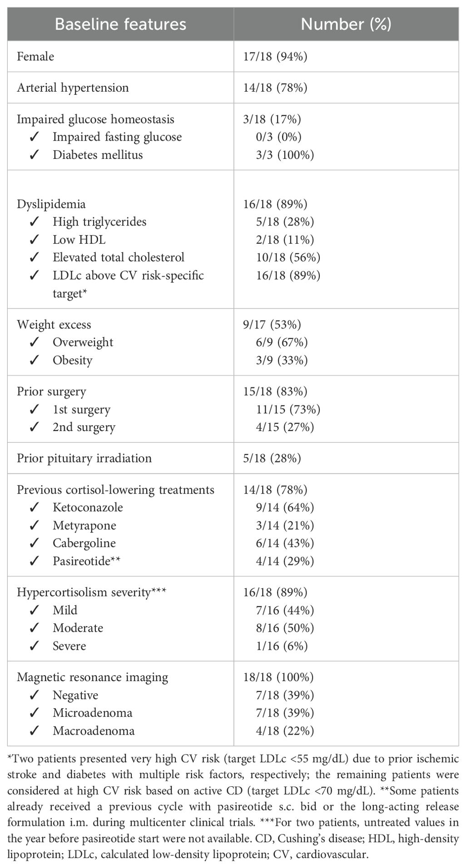466x868 pixels.
Task: Click the checkmark next to Diabetes mellitus
Action: tap(34, 155)
